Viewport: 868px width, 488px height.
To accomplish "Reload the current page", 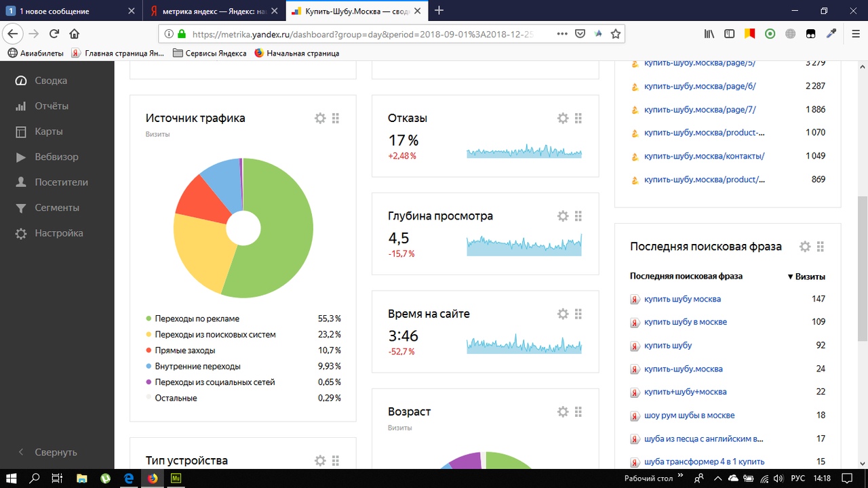I will (x=54, y=34).
